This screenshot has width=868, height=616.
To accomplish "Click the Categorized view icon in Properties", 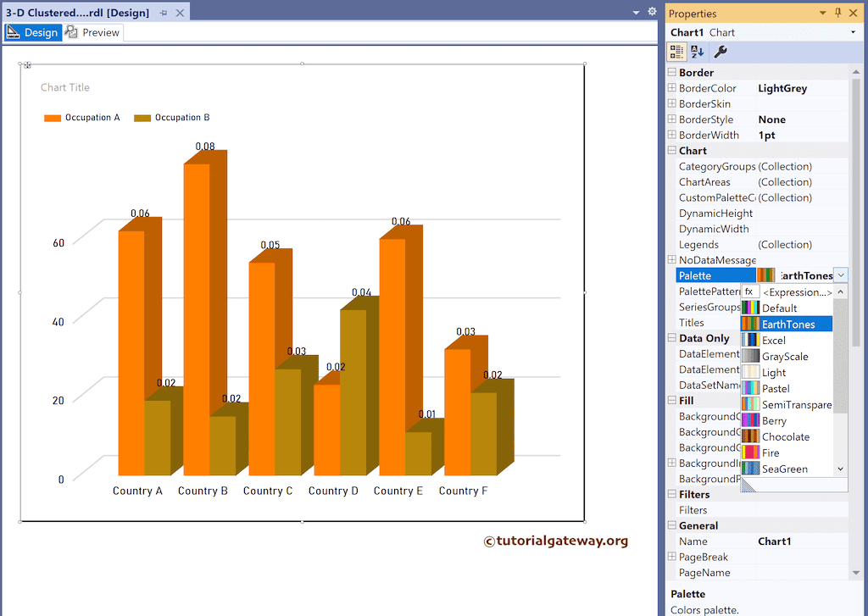I will (676, 52).
